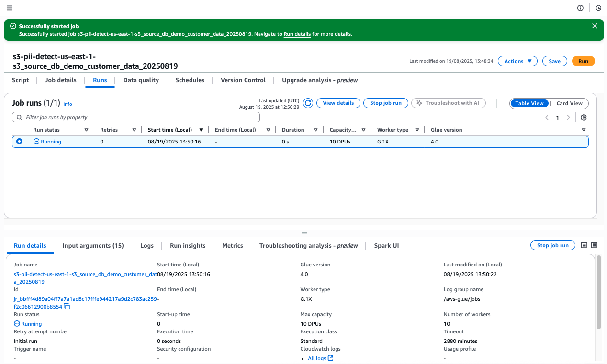
Task: Click View details button
Action: [x=338, y=103]
